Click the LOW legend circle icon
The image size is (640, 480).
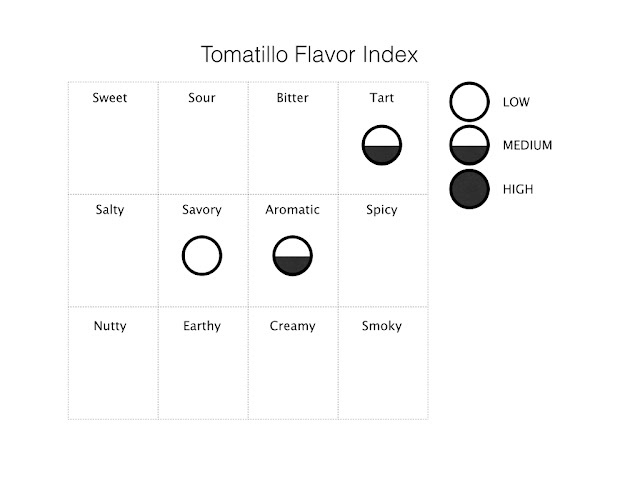pyautogui.click(x=469, y=102)
